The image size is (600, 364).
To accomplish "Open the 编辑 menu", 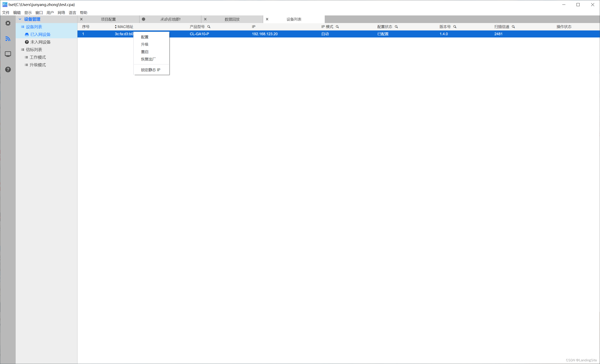I will (x=17, y=13).
